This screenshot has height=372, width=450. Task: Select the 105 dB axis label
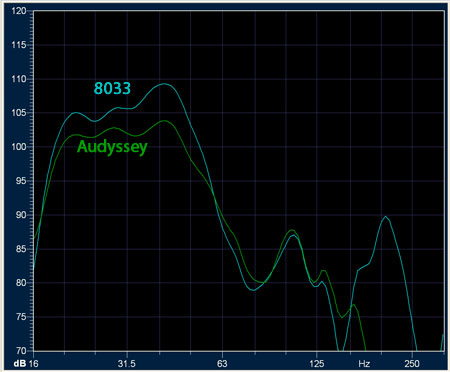click(19, 113)
